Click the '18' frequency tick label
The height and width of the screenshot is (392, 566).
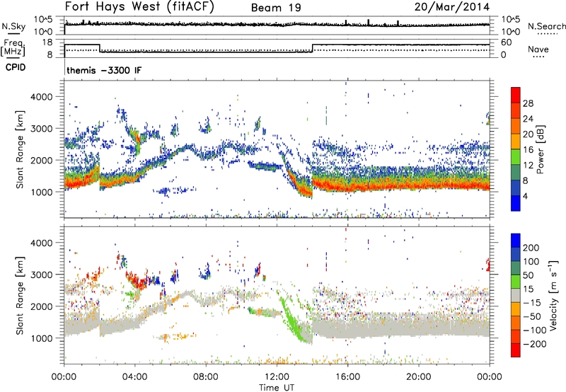[x=47, y=42]
